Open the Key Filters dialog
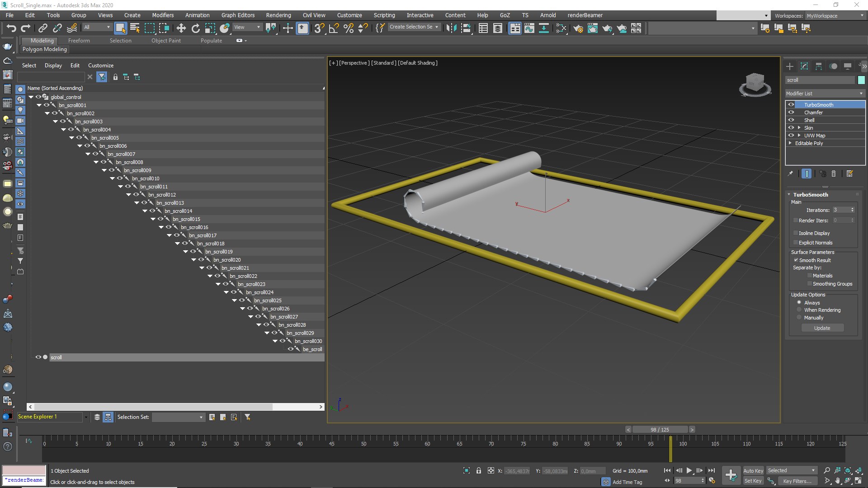868x488 pixels. pyautogui.click(x=797, y=481)
